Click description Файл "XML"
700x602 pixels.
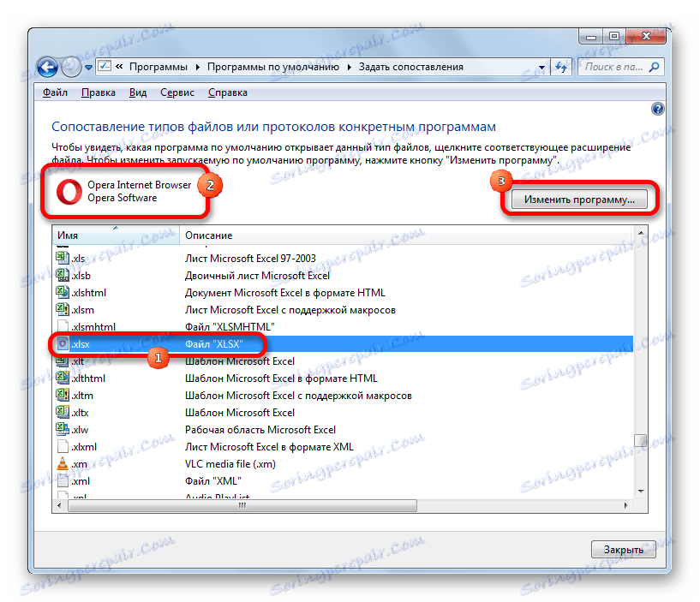(213, 481)
